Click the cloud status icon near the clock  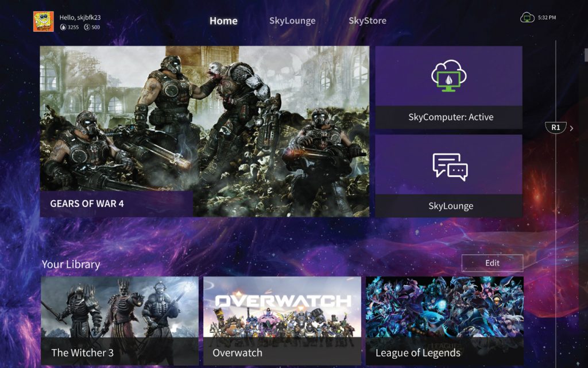point(527,18)
